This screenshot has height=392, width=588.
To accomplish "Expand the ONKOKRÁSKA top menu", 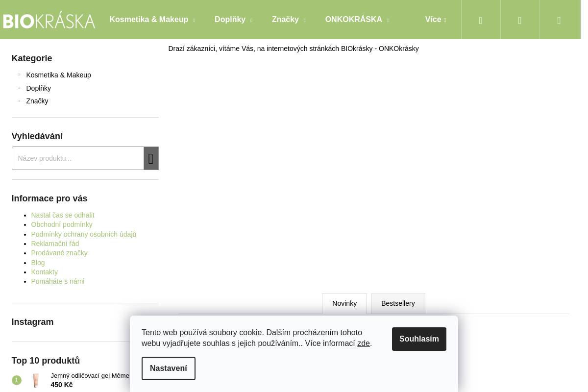I will point(357,20).
